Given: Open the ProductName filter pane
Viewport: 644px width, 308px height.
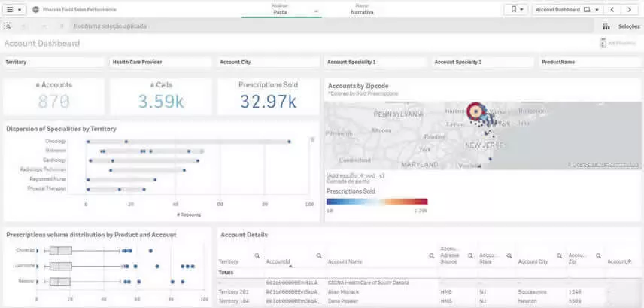Looking at the screenshot, I should pyautogui.click(x=588, y=62).
